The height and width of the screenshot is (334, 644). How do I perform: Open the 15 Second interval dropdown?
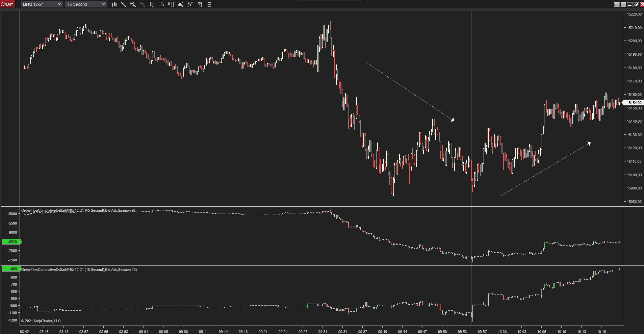[86, 4]
